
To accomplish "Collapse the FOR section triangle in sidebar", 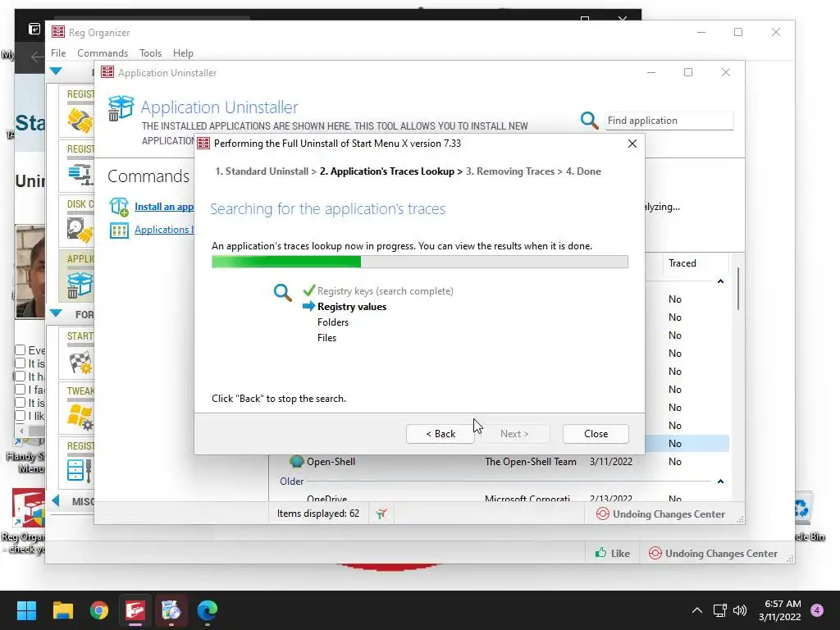I will [56, 313].
